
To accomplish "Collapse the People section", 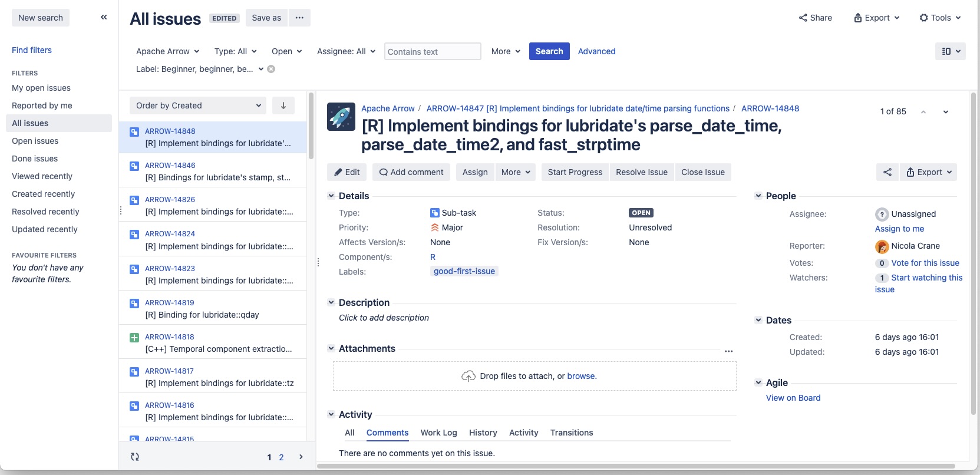I will (x=758, y=196).
